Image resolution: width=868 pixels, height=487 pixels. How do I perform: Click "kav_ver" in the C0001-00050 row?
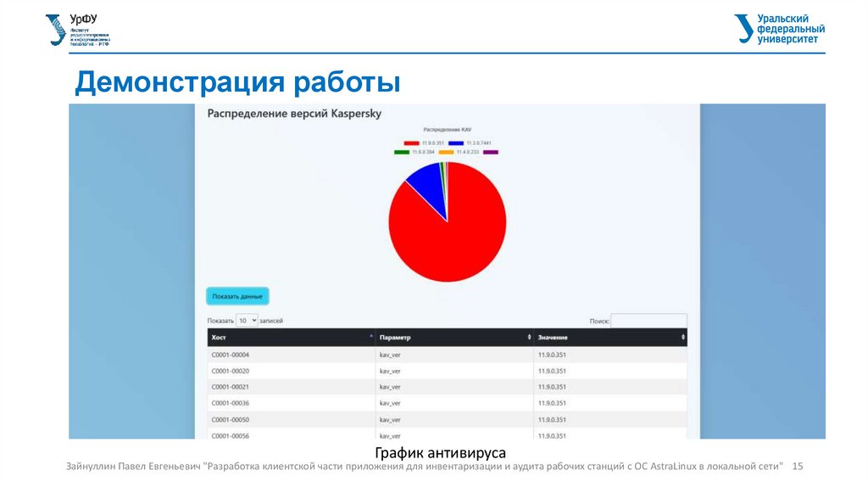click(x=390, y=420)
